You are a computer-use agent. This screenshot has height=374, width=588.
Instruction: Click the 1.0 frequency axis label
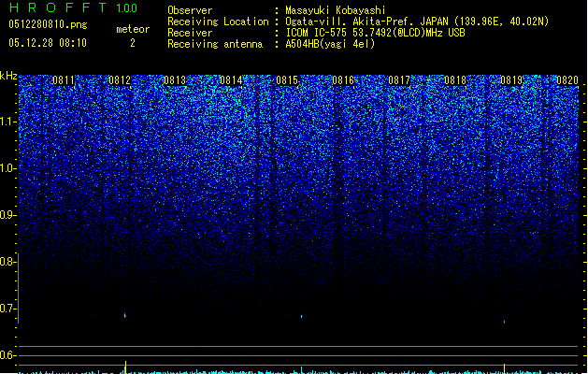[7, 168]
